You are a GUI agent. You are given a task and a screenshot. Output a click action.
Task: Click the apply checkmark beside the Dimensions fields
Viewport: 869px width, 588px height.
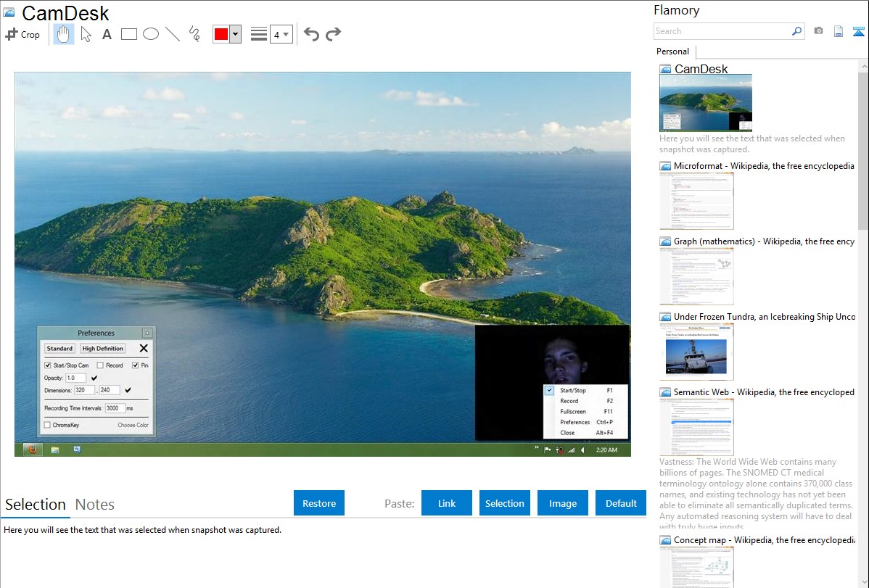coord(128,390)
